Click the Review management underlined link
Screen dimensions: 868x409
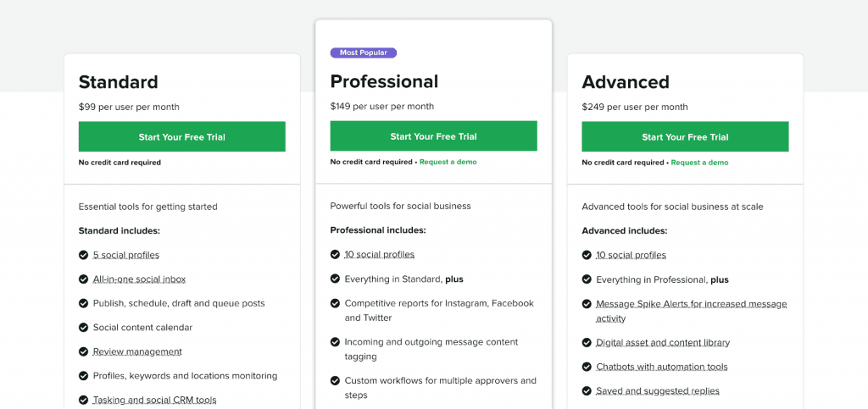click(x=137, y=351)
